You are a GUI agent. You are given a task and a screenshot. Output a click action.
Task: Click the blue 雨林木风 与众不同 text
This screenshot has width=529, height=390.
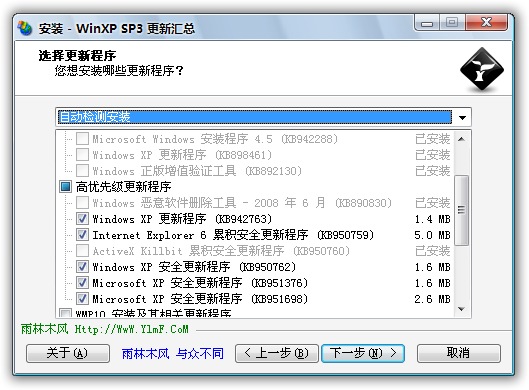click(x=172, y=354)
